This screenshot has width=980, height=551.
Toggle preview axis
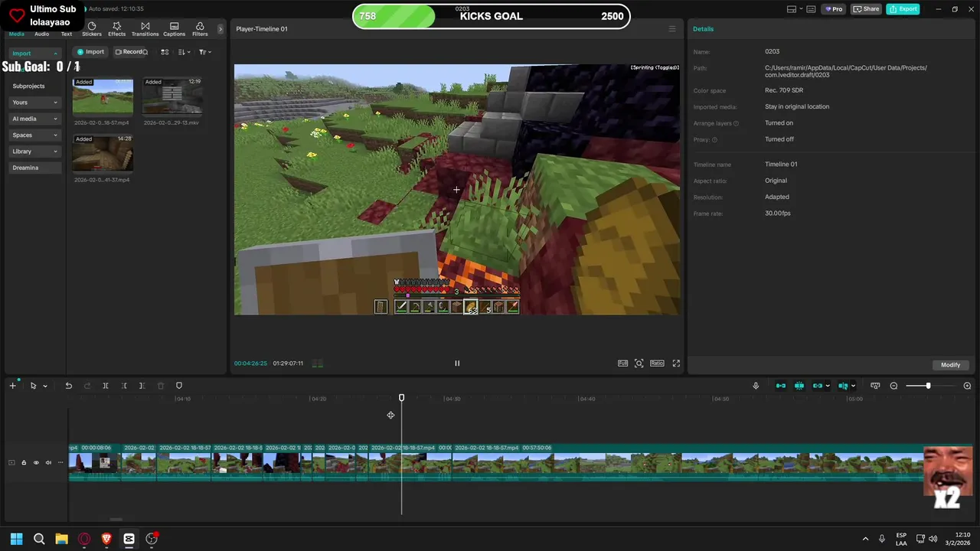tap(843, 386)
